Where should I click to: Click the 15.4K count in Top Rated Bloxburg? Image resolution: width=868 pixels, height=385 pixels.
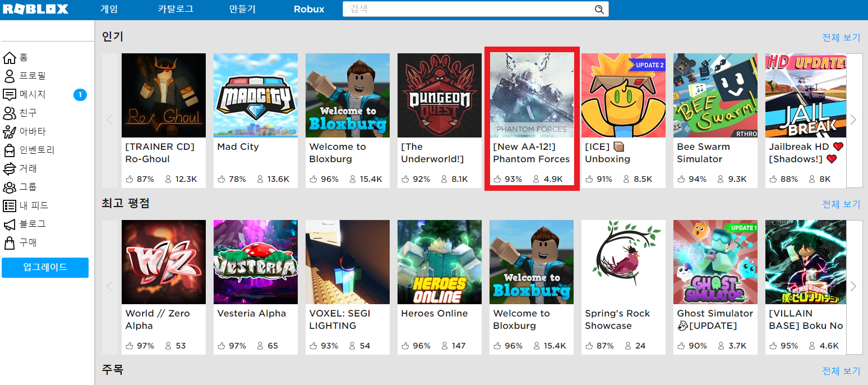point(555,346)
